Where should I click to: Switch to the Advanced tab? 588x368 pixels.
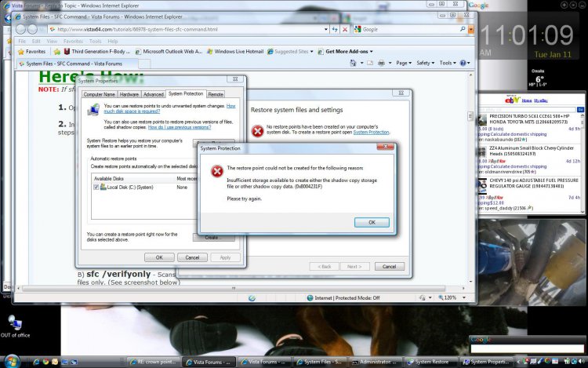[154, 94]
